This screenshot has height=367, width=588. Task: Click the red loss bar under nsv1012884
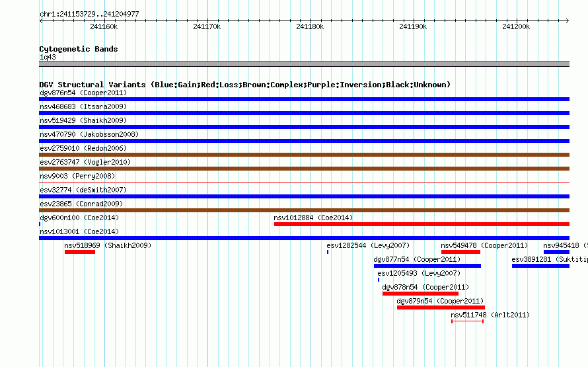click(422, 224)
